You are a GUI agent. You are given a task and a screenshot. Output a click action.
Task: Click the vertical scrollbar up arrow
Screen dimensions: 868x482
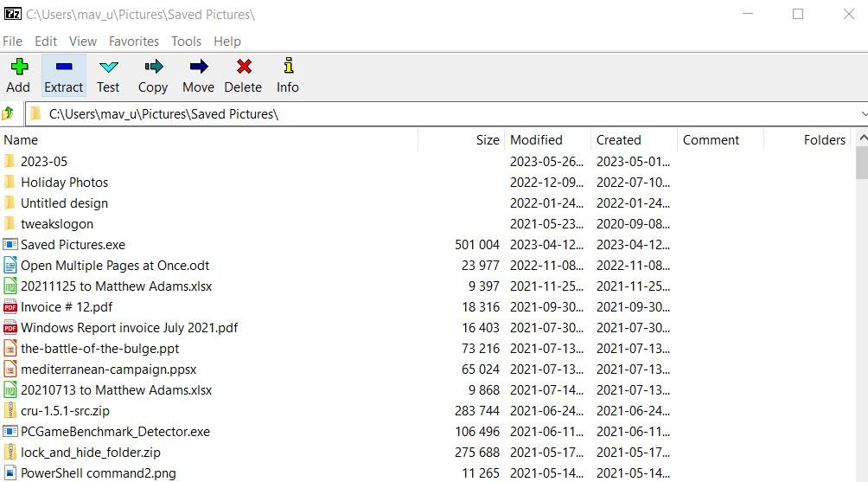(863, 138)
